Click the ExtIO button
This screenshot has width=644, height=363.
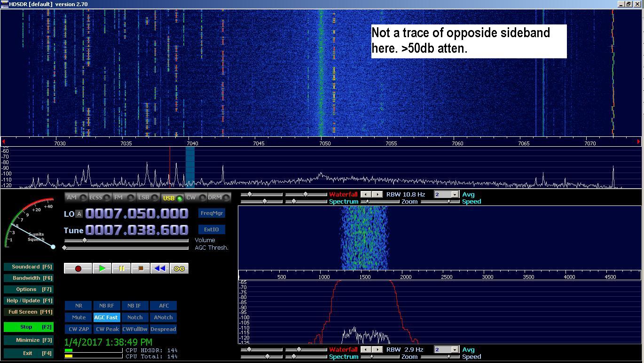tap(212, 229)
